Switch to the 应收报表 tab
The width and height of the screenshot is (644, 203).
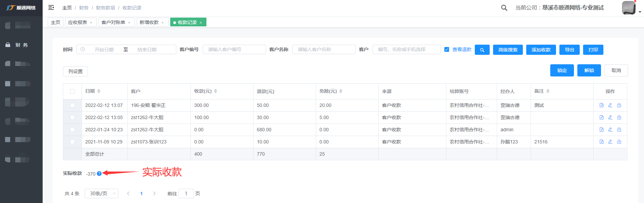tap(77, 22)
